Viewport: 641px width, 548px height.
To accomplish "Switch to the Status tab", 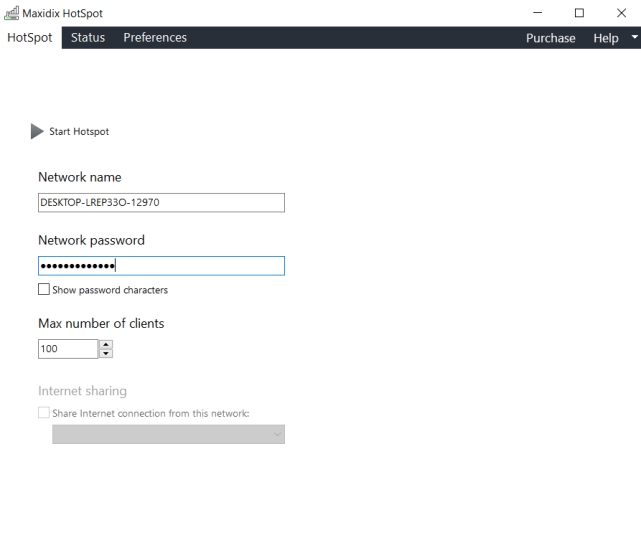I will (x=88, y=38).
